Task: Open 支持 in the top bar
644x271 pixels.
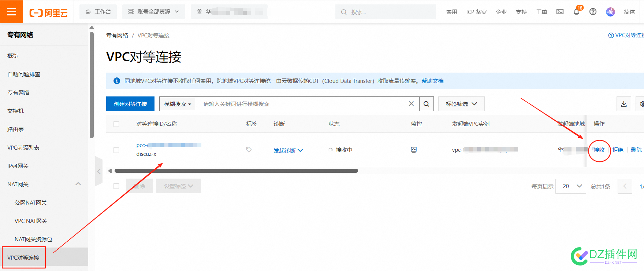Action: (521, 12)
